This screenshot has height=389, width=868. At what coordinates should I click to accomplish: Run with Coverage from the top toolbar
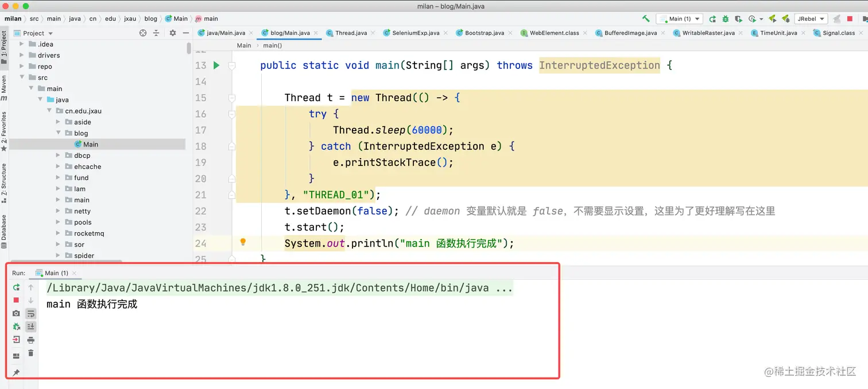point(738,18)
